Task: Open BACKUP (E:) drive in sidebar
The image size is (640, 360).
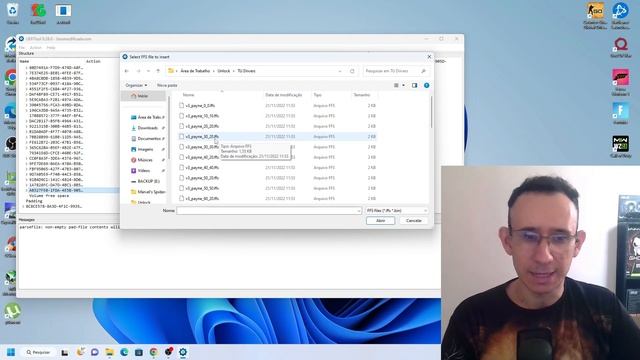Action: point(147,181)
